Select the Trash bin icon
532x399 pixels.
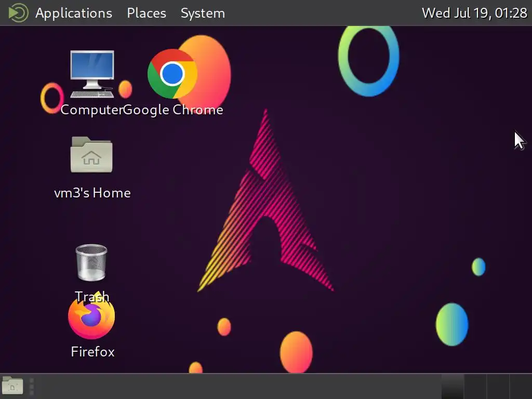pyautogui.click(x=91, y=262)
